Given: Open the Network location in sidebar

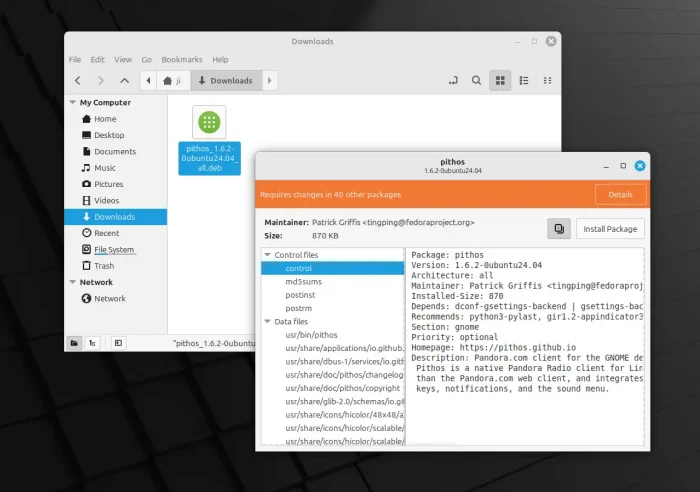Looking at the screenshot, I should [x=116, y=298].
